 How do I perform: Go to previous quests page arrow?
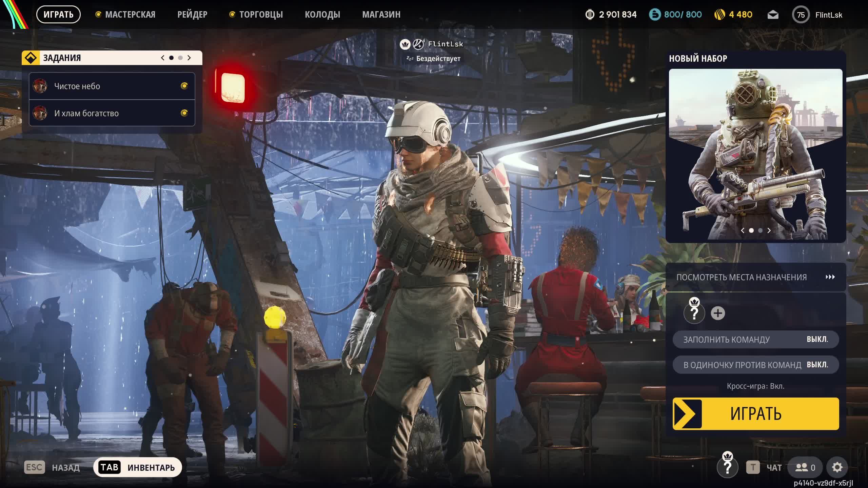(x=163, y=58)
